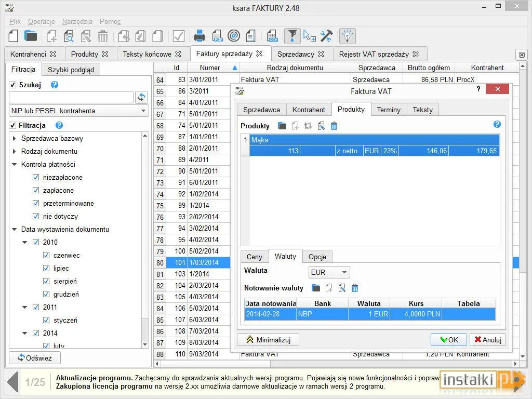Click the invoice table horizontal scrollbar
532x399 pixels.
[336, 363]
